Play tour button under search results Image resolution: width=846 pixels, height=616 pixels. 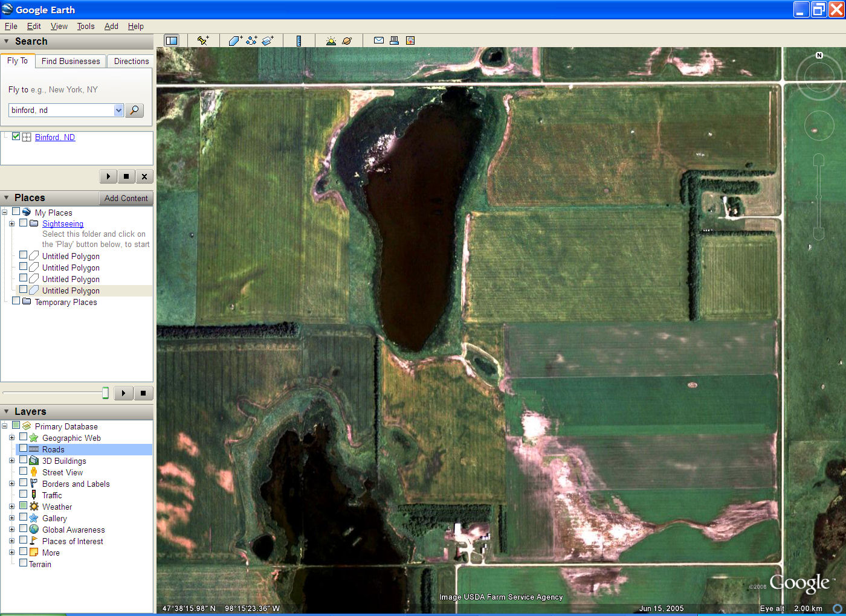pyautogui.click(x=108, y=176)
